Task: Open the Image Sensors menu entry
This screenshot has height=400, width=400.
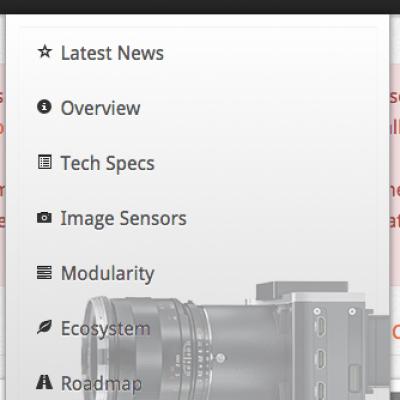Action: 123,219
